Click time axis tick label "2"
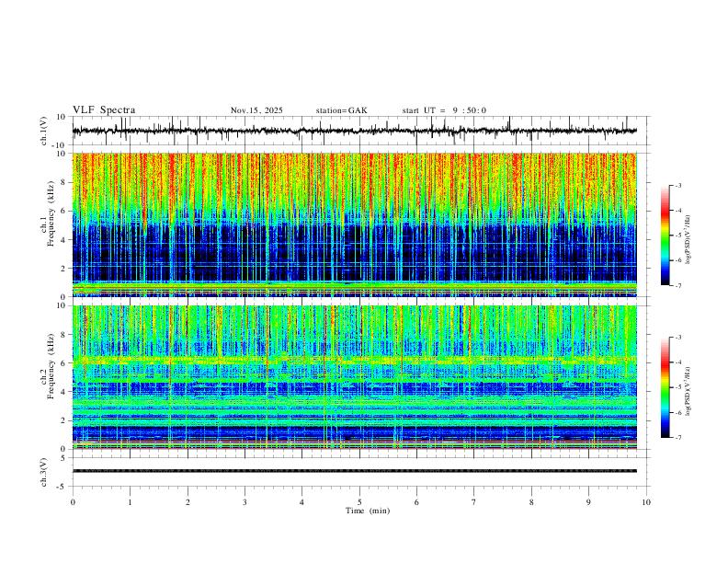The image size is (728, 563). [188, 502]
